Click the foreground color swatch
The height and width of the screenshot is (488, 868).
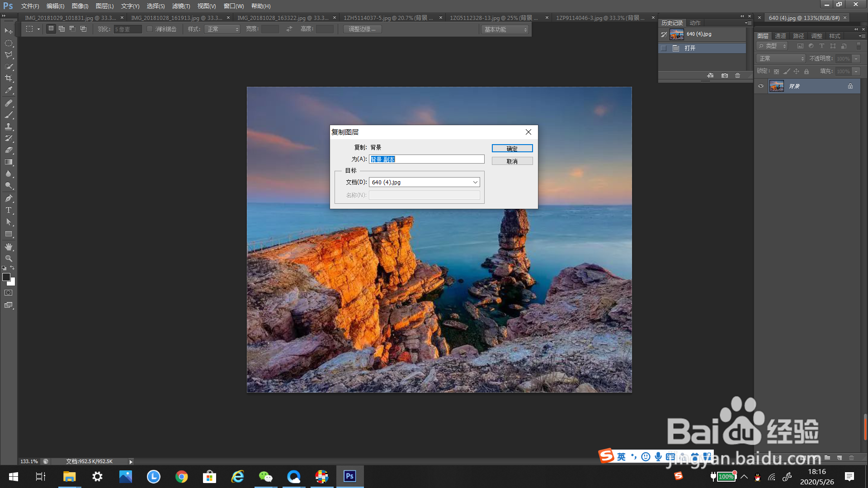pos(6,277)
